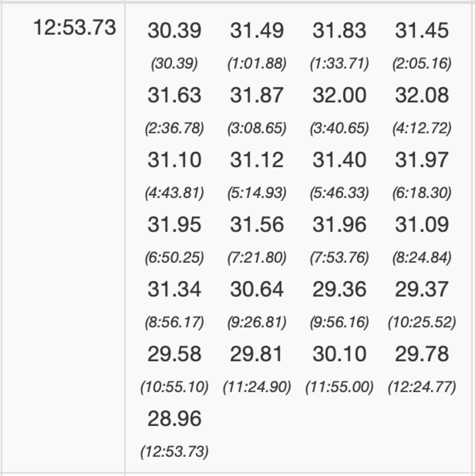475x476 pixels.
Task: Click the final lap split 28.96
Action: pyautogui.click(x=174, y=419)
